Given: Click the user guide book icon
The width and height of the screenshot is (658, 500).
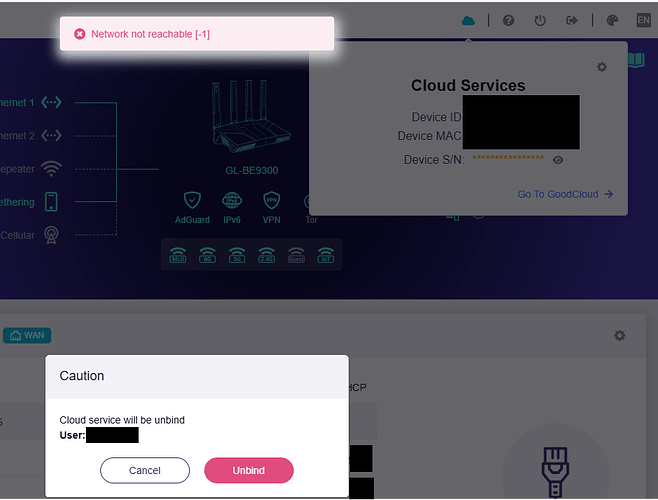Looking at the screenshot, I should click(x=637, y=60).
